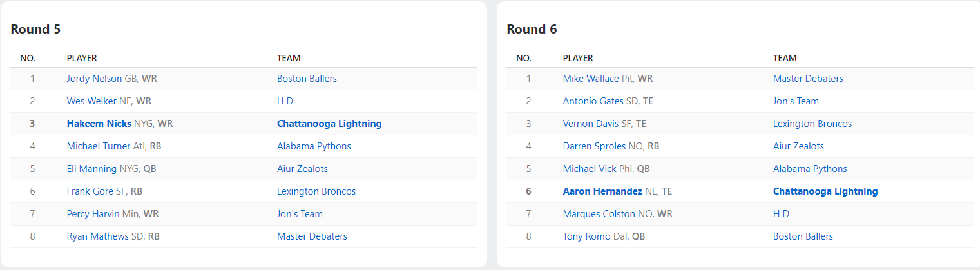The width and height of the screenshot is (980, 270).
Task: Click Eli Manning player link
Action: [91, 169]
